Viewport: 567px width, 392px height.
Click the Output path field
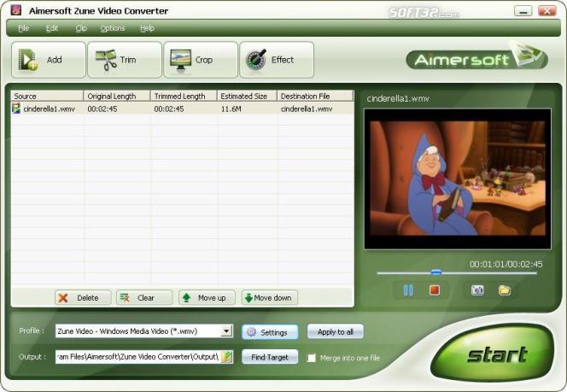(137, 357)
